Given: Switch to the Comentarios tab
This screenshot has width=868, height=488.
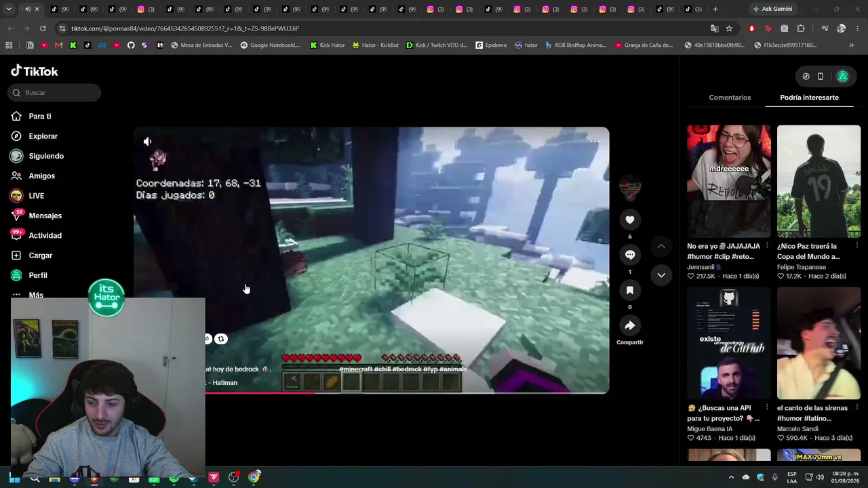Looking at the screenshot, I should pyautogui.click(x=730, y=98).
